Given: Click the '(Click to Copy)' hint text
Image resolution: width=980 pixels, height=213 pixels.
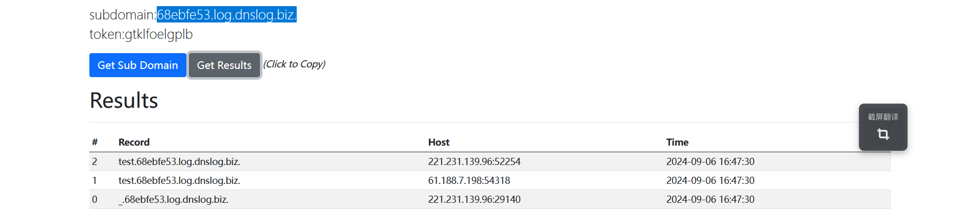Looking at the screenshot, I should click(294, 64).
